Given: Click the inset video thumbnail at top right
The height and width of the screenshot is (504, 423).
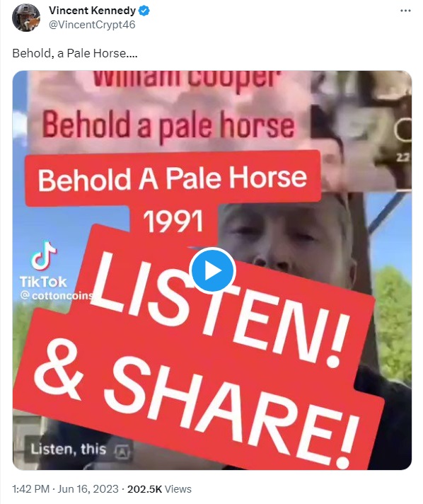Looking at the screenshot, I should point(361,130).
